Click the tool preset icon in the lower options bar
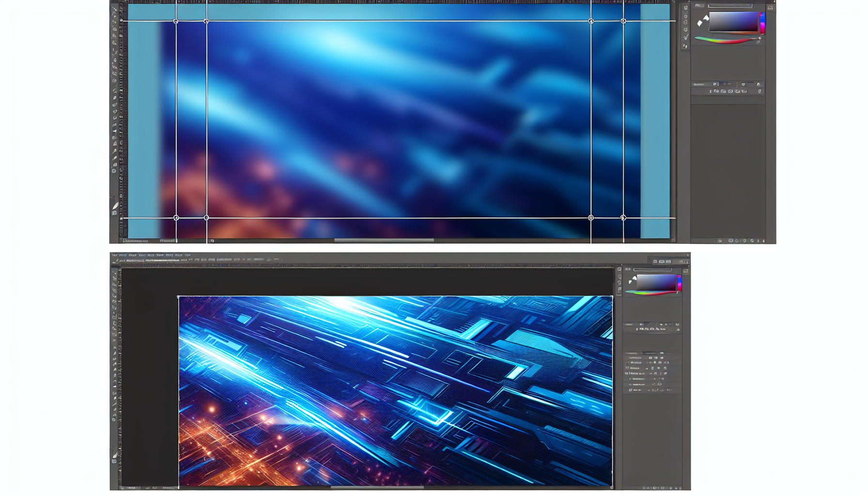 (x=116, y=261)
